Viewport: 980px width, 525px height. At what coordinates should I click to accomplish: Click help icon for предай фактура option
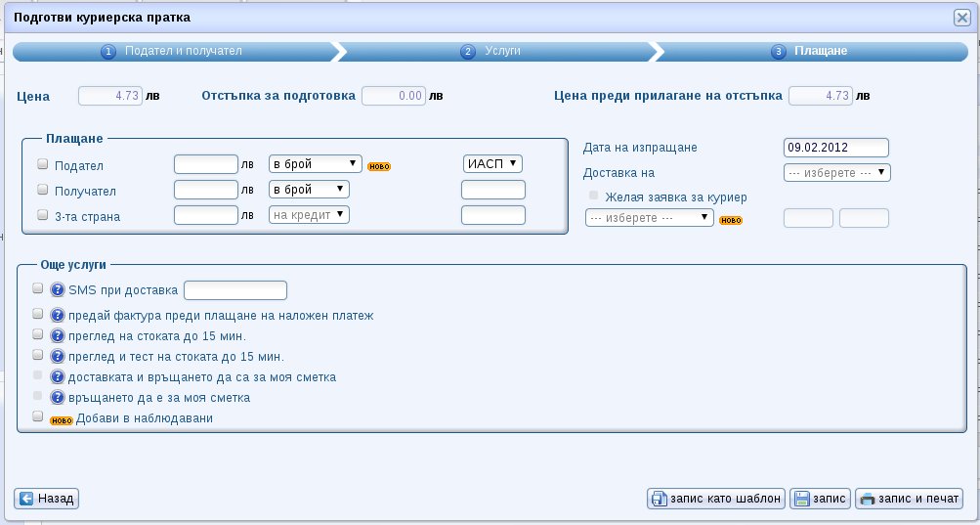point(58,316)
